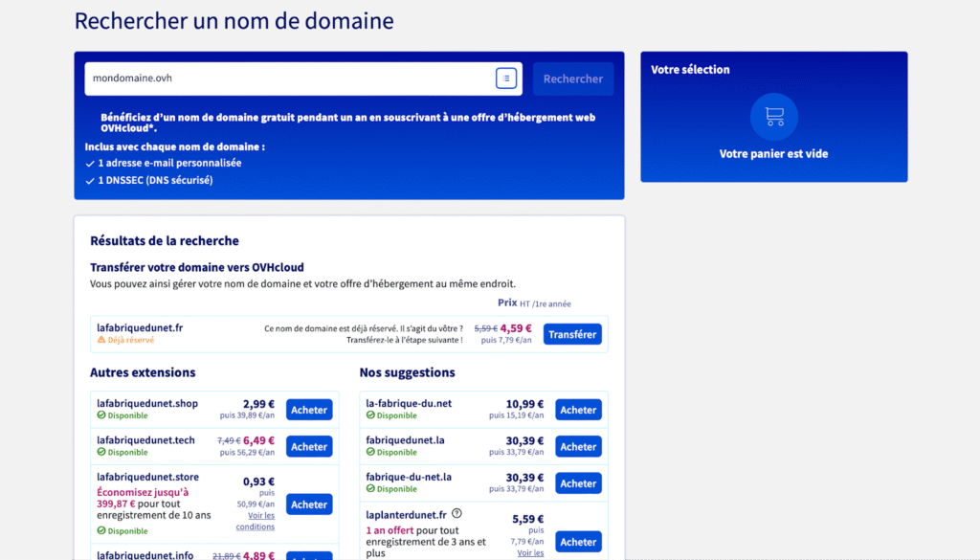980x560 pixels.
Task: Click the list icon inside the search field
Action: (506, 78)
